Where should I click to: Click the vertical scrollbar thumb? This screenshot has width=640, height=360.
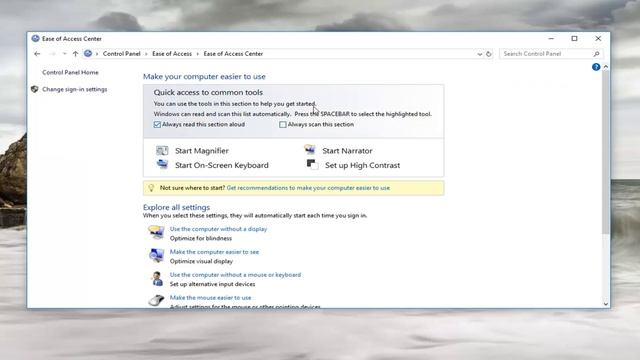click(605, 151)
